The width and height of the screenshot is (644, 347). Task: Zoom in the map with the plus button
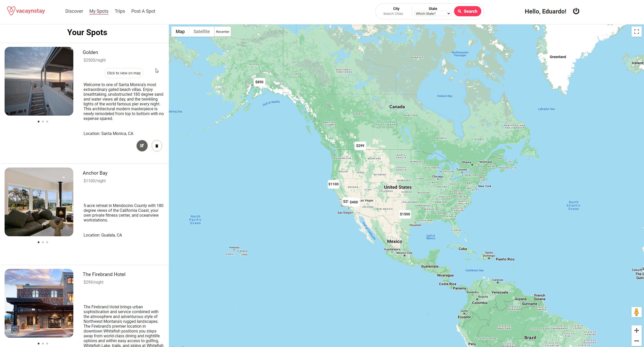(636, 330)
